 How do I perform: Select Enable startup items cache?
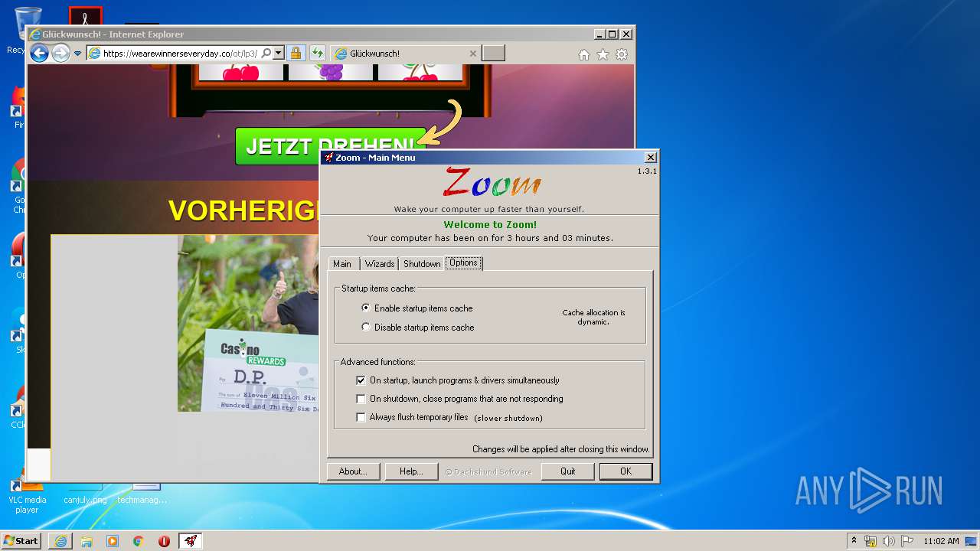click(418, 308)
